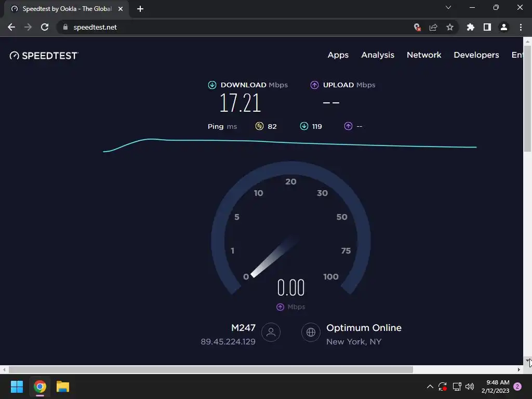The image size is (532, 399).
Task: Click the volume speaker tray icon
Action: pyautogui.click(x=470, y=387)
